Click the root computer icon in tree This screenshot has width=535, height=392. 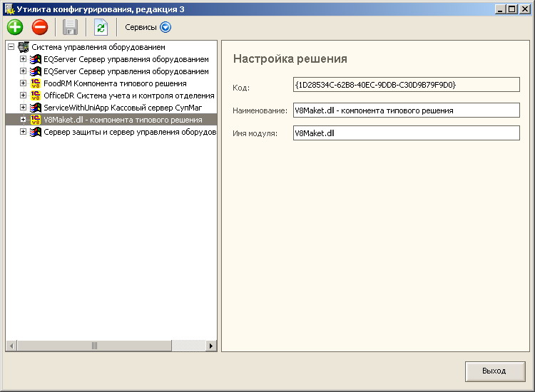click(24, 47)
